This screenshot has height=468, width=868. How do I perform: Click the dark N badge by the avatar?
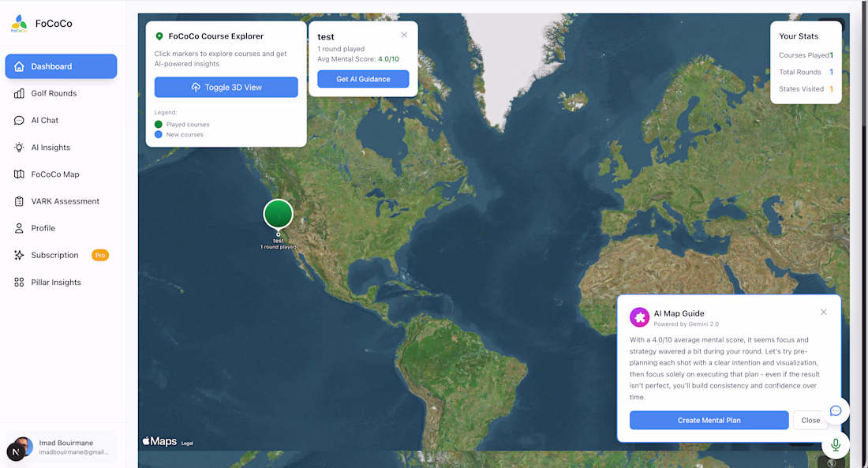(x=15, y=452)
